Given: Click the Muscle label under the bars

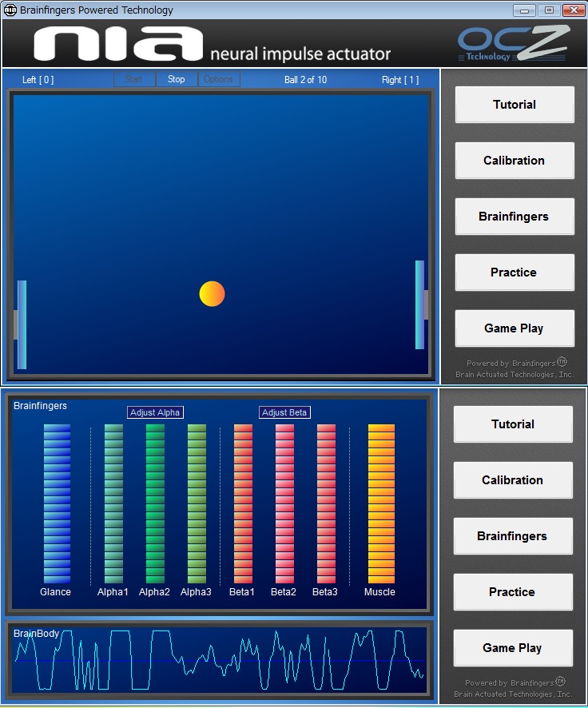Looking at the screenshot, I should 380,592.
